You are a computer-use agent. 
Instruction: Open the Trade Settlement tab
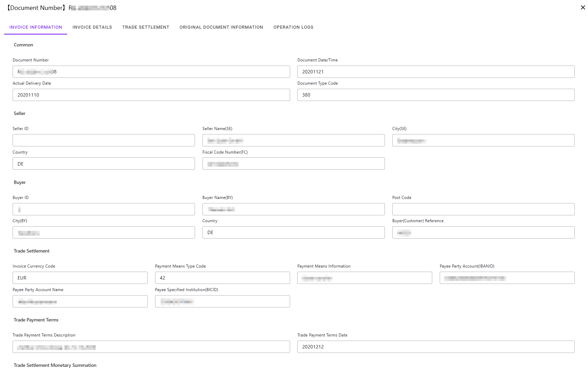pos(146,27)
